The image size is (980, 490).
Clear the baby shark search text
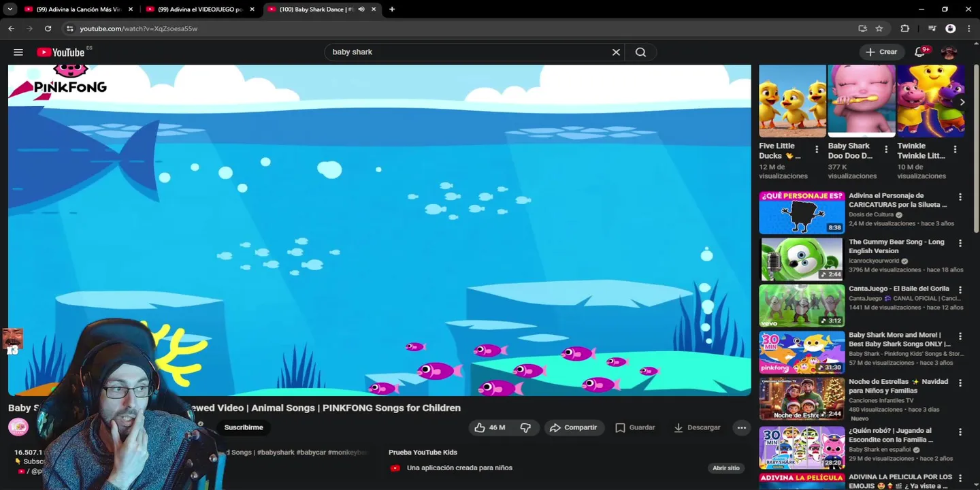(616, 52)
